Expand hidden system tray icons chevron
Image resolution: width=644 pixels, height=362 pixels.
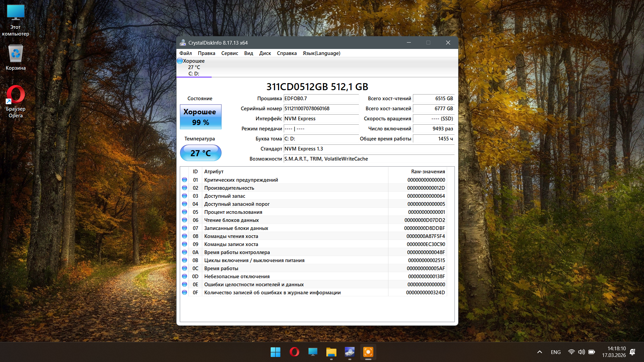pyautogui.click(x=540, y=352)
